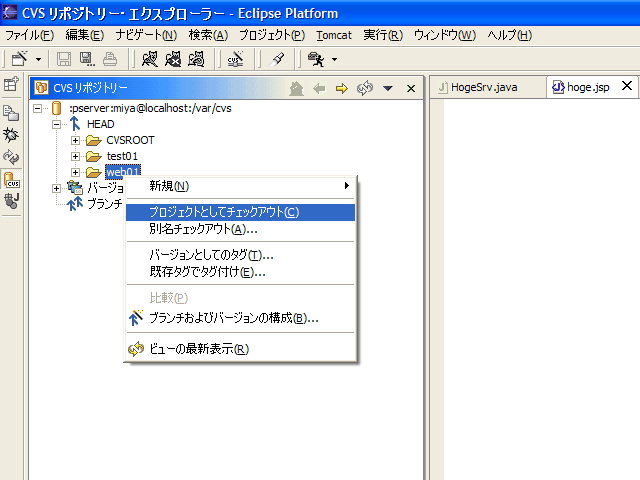Viewport: 640px width, 480px height.
Task: Click the Back arrow in CVS view
Action: point(319,88)
